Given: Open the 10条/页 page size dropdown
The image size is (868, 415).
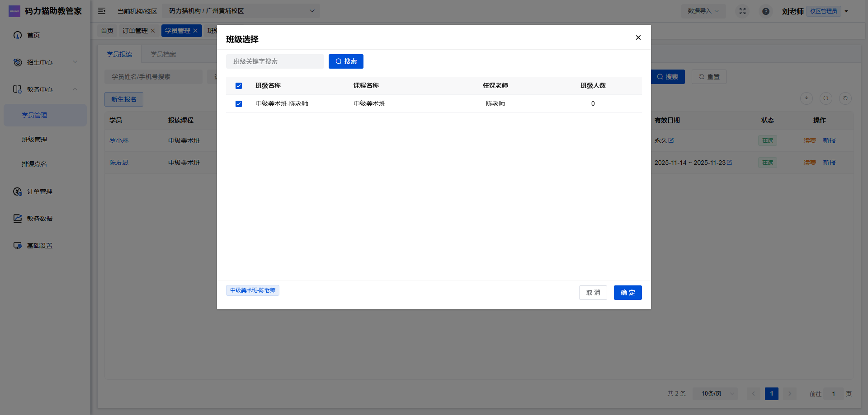Looking at the screenshot, I should point(716,394).
